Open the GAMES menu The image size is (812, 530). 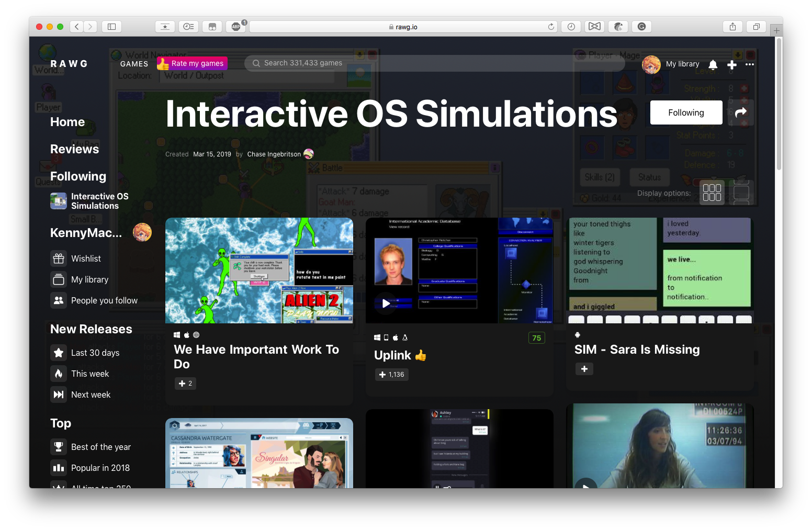point(134,64)
